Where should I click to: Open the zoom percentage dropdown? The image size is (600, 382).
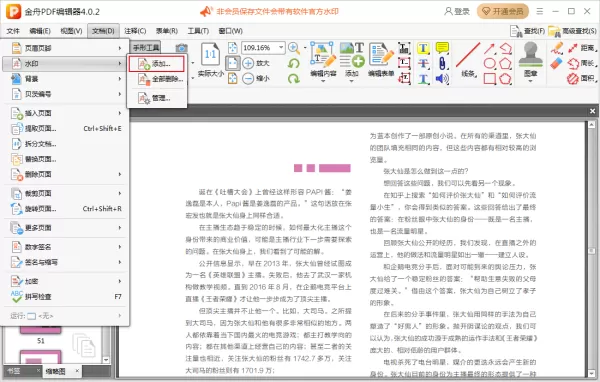click(x=281, y=47)
